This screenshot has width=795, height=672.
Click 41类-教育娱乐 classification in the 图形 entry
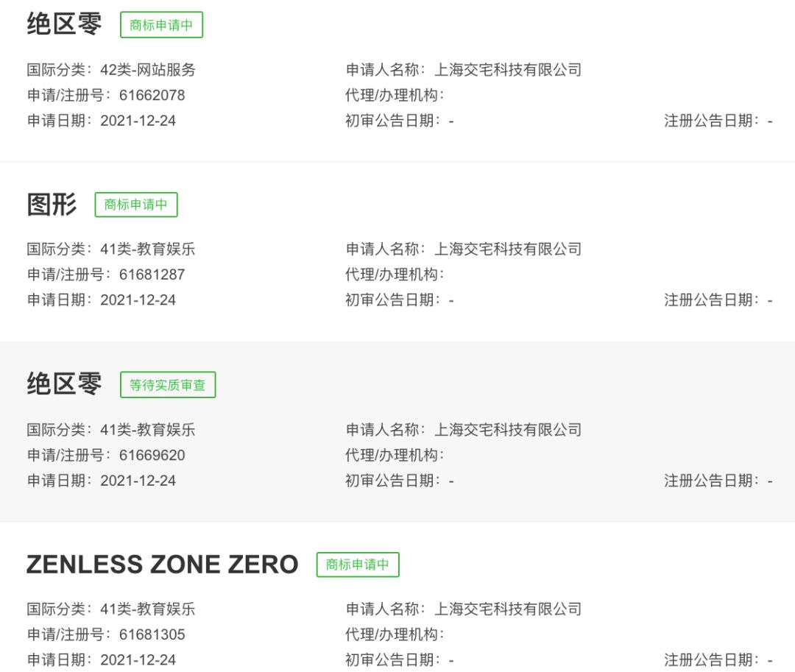click(148, 250)
